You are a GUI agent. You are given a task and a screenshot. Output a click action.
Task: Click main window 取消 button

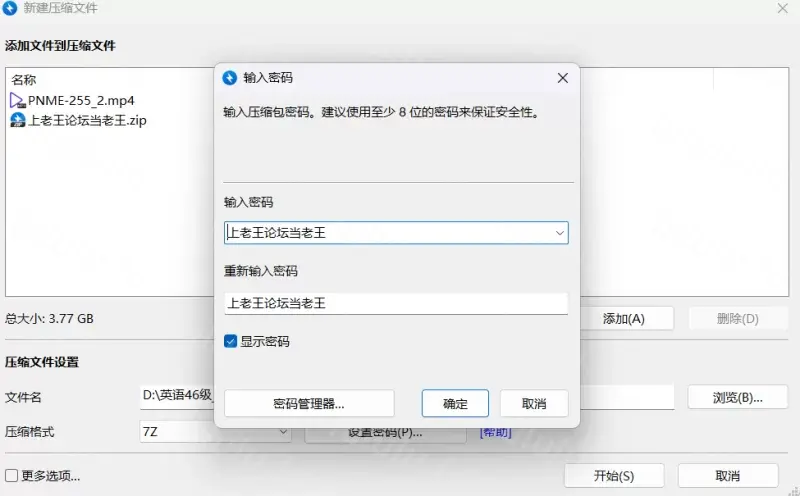(x=728, y=476)
